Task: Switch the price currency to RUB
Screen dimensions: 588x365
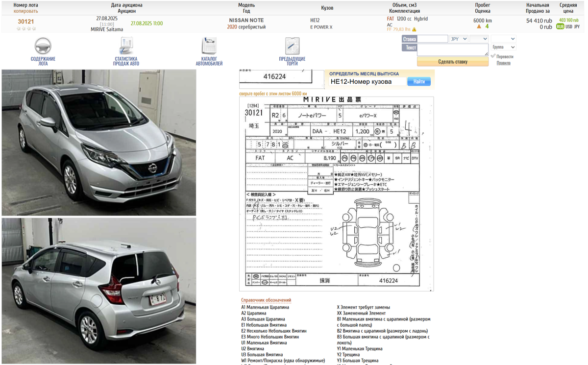Action: (560, 27)
